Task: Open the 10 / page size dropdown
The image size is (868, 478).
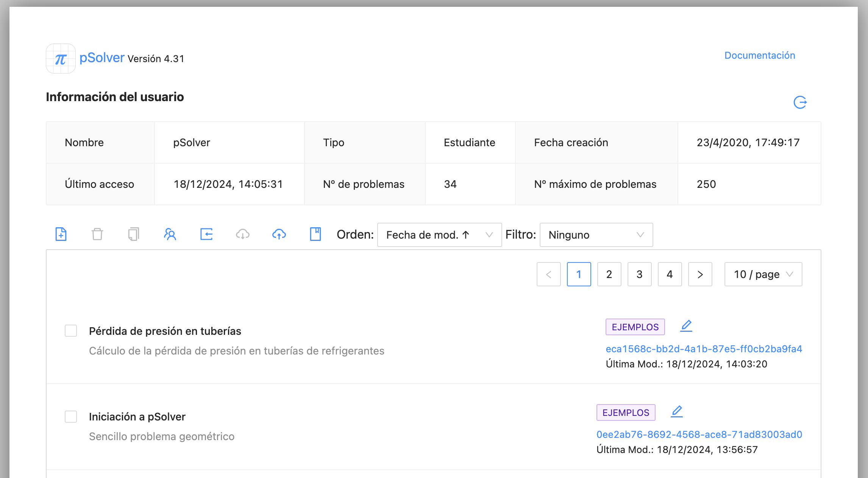Action: 763,274
